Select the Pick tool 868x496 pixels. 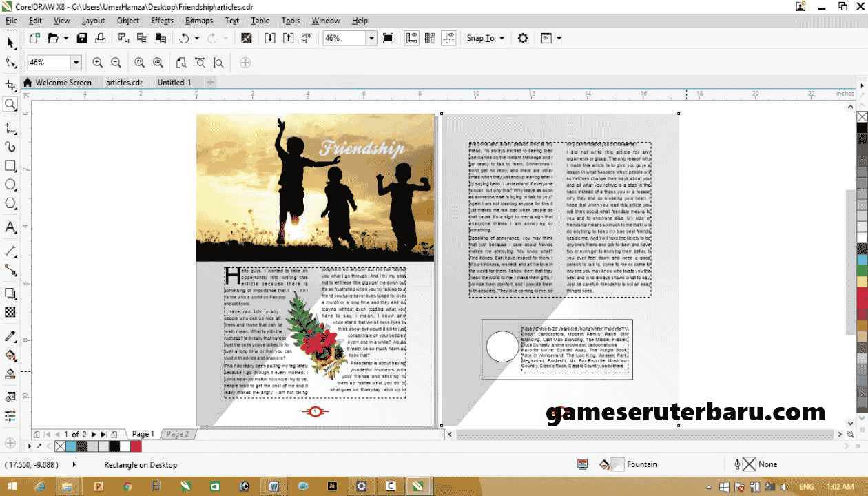(10, 43)
